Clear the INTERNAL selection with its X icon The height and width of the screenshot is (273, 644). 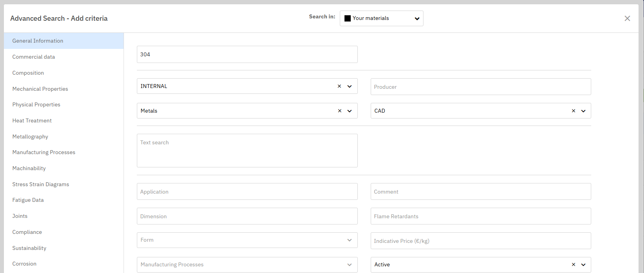point(339,86)
